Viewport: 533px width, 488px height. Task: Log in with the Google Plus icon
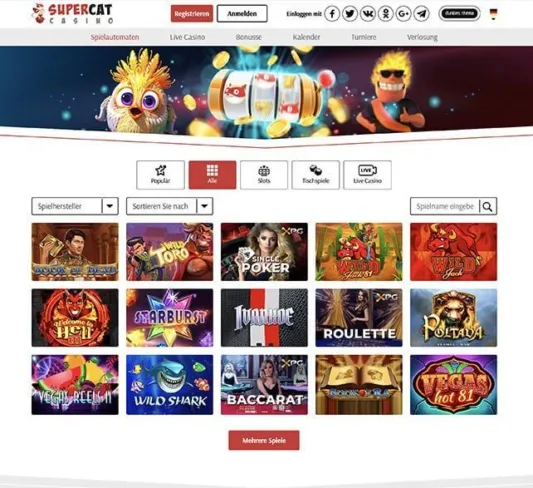(x=403, y=14)
